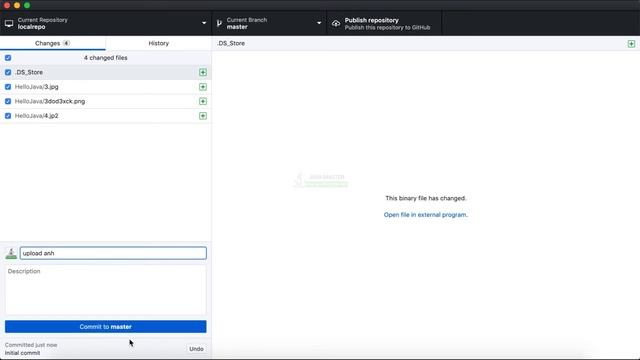Click the added-status icon for HelloJava/3.jpg
The image size is (640, 360).
(x=203, y=87)
